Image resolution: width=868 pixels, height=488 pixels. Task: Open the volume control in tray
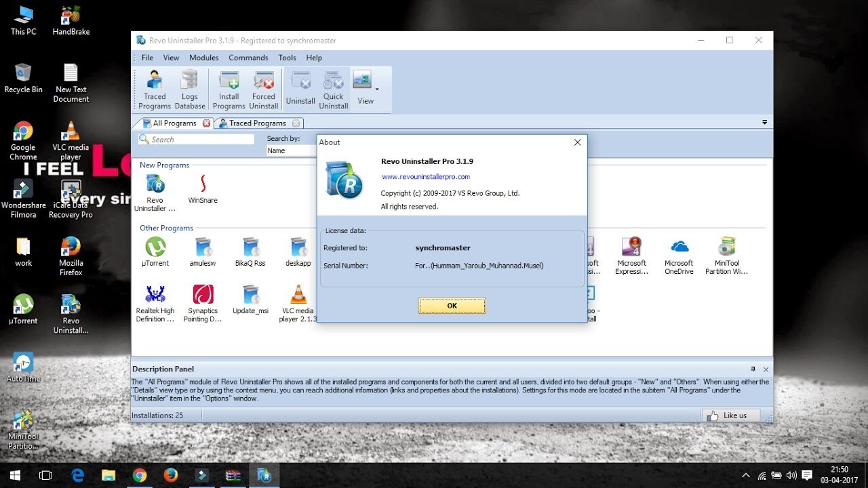point(791,475)
